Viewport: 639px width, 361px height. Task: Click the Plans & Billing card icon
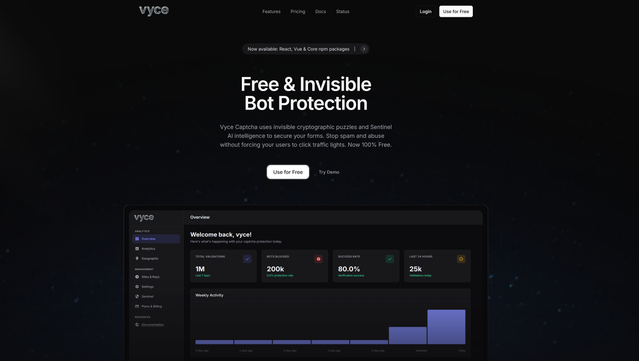pyautogui.click(x=137, y=306)
